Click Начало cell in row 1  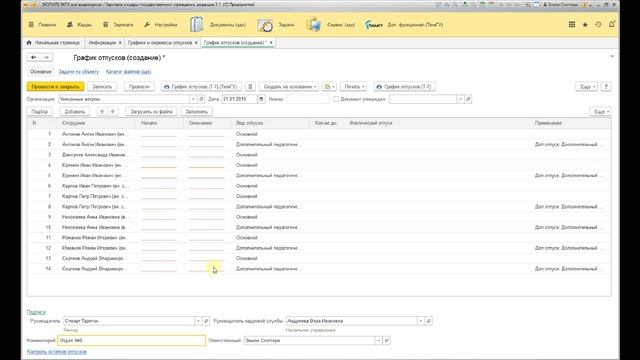point(159,134)
